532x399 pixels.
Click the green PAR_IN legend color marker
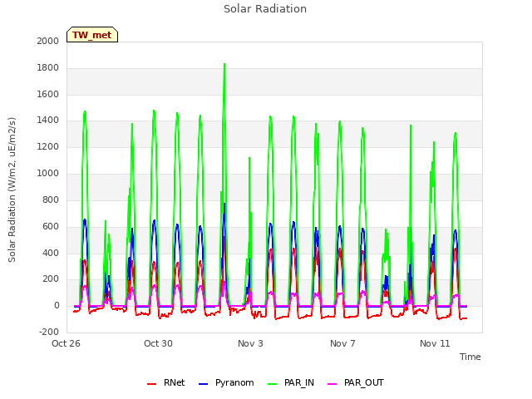tap(272, 384)
